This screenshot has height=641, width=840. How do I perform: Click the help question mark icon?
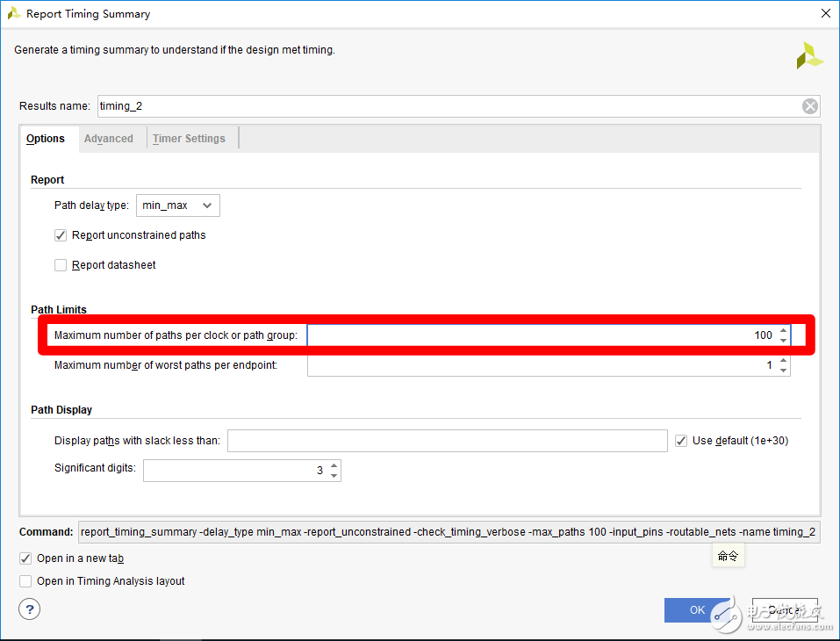(30, 609)
